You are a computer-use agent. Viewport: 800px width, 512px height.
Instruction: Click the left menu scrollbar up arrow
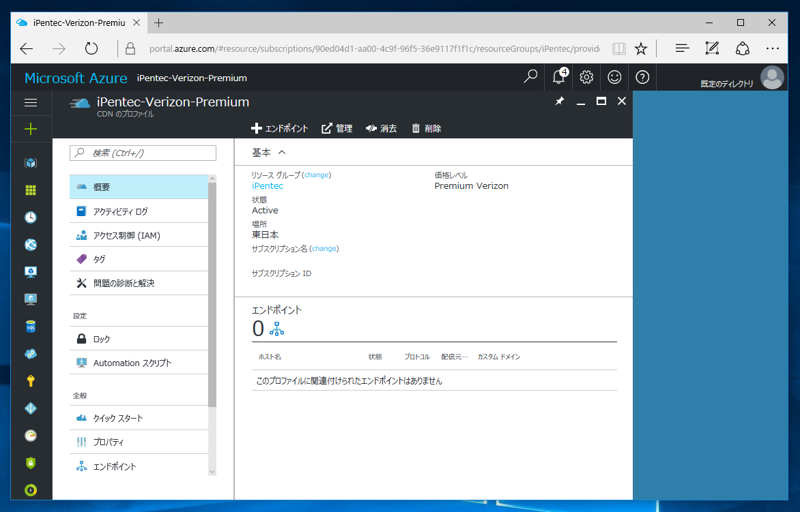click(212, 179)
